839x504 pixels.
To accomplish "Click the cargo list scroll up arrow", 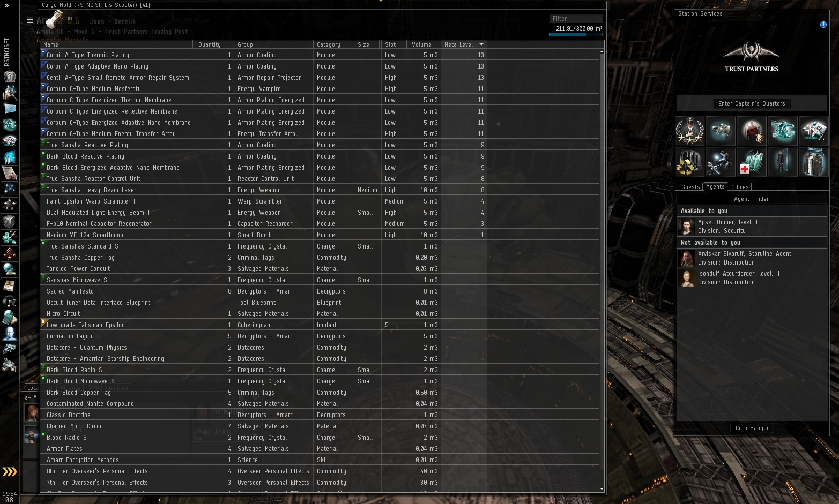I will (602, 51).
